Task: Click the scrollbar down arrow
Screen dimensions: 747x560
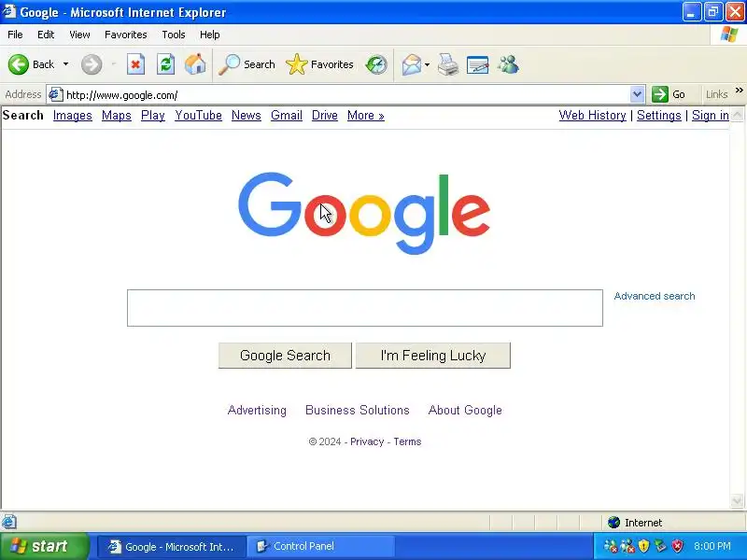Action: (x=737, y=500)
